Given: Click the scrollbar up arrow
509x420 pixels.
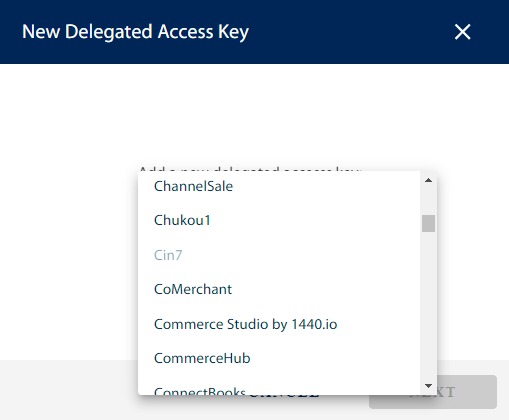Looking at the screenshot, I should click(428, 180).
